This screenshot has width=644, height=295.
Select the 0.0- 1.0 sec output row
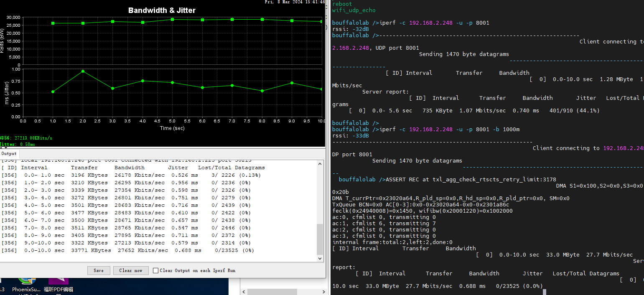(131, 175)
